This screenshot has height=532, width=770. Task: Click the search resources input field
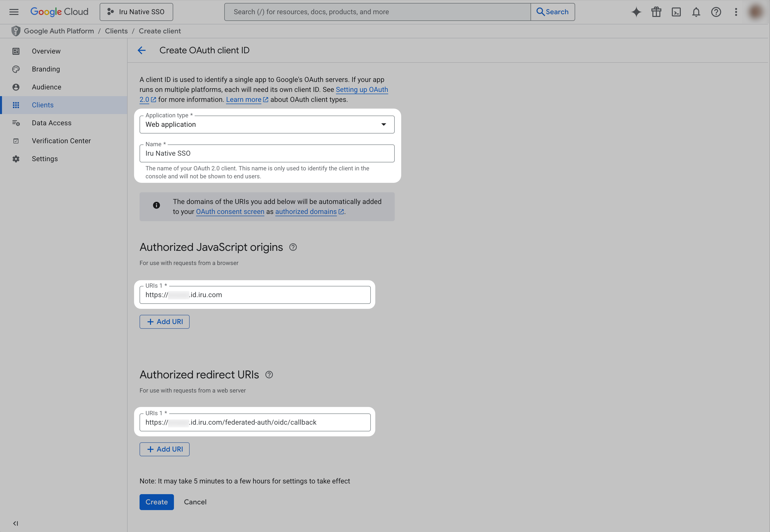point(378,12)
